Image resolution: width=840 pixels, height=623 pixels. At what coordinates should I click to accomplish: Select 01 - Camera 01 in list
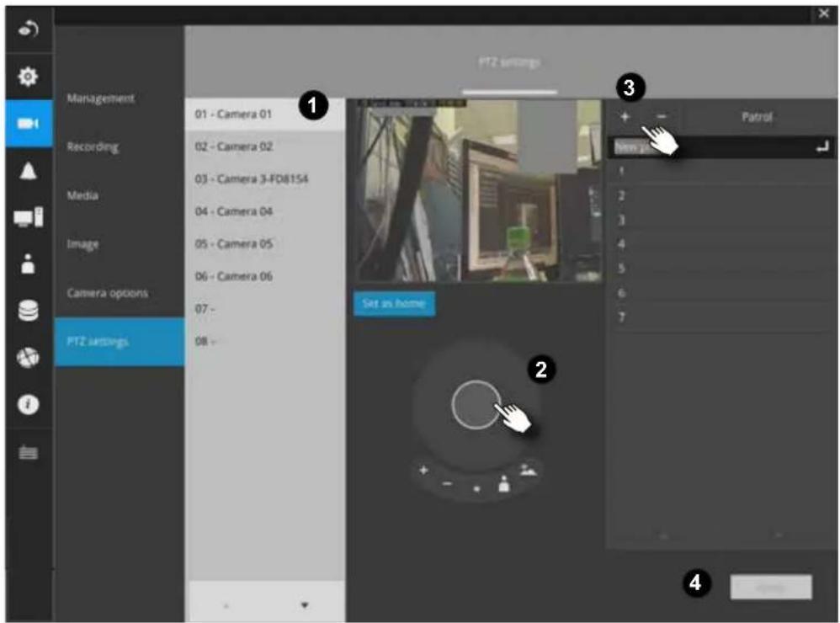[265, 114]
